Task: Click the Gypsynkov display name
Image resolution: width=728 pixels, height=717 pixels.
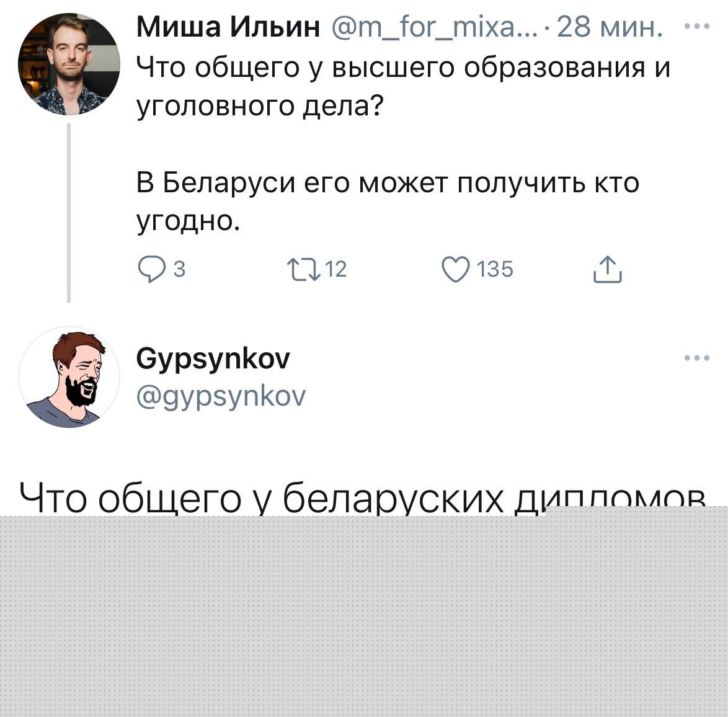Action: tap(213, 358)
